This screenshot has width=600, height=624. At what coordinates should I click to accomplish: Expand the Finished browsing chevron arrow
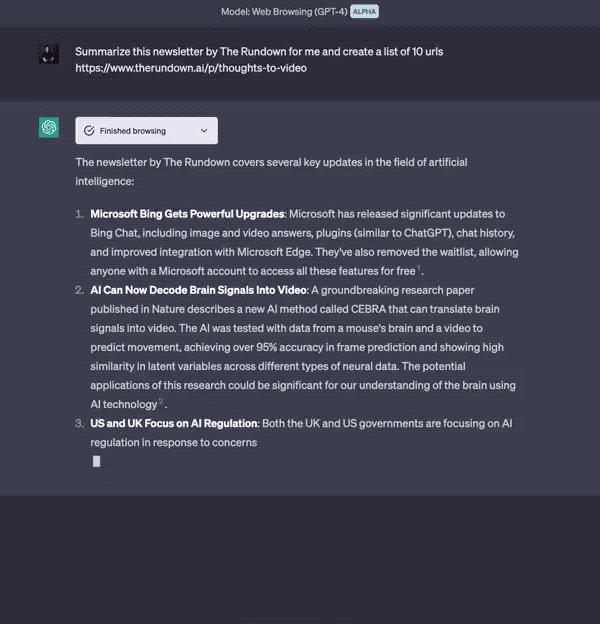[205, 131]
